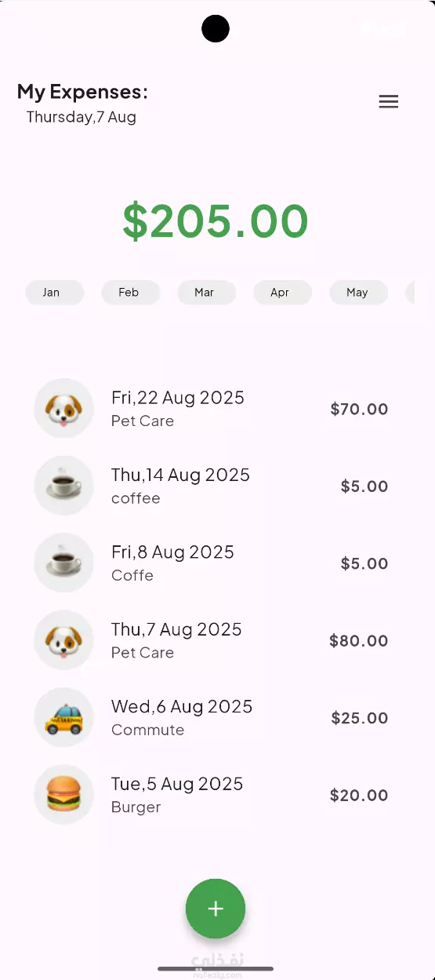435x980 pixels.
Task: Click the burger icon for 5 Aug
Action: point(63,795)
